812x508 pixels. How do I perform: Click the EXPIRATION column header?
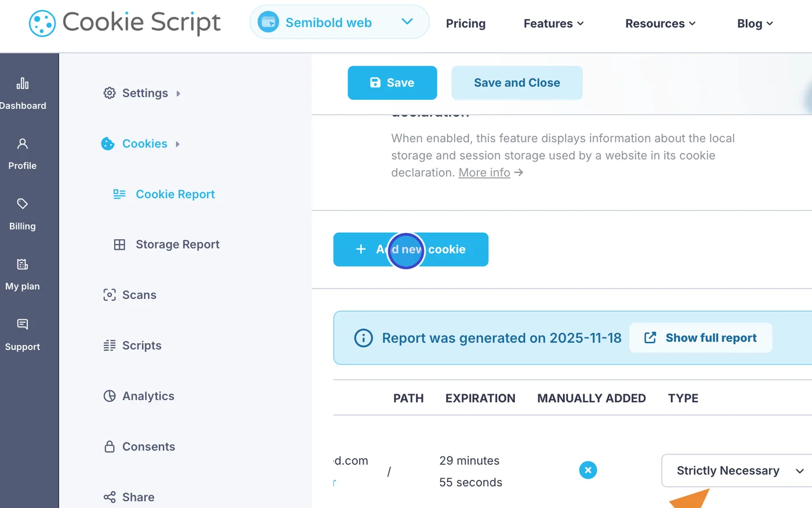(x=480, y=398)
